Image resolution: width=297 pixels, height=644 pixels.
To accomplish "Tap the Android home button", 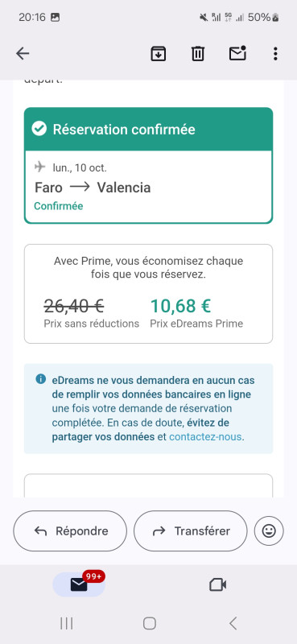I will pyautogui.click(x=149, y=623).
